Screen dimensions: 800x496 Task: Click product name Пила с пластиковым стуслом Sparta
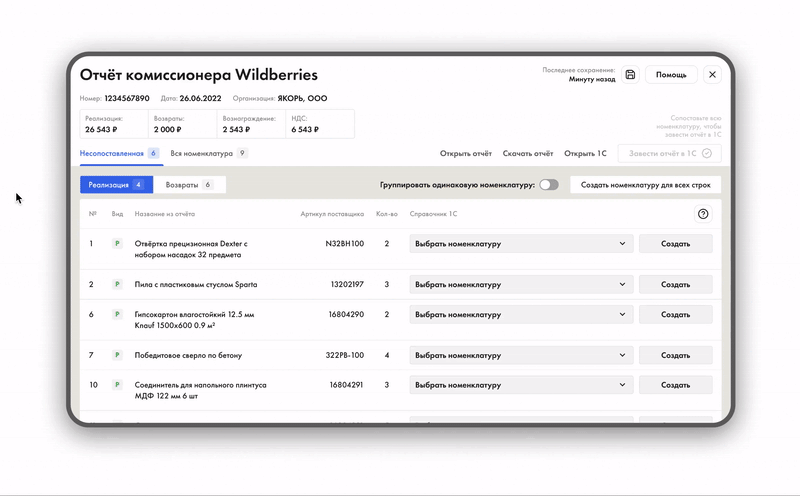[x=196, y=284]
